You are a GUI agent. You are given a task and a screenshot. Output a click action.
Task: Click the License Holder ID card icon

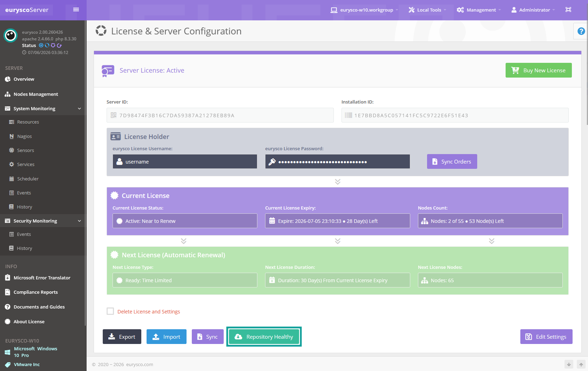coord(115,137)
